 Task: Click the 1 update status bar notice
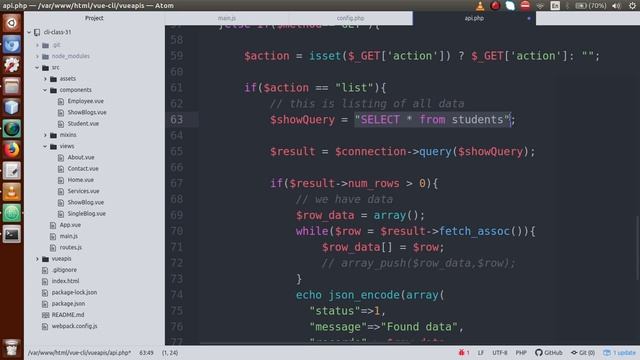tap(620, 353)
